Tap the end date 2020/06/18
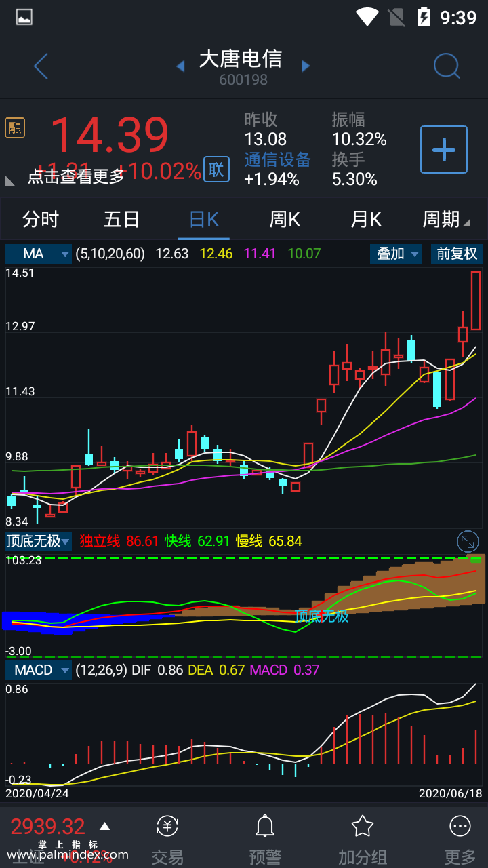Viewport: 488px width, 868px height. pyautogui.click(x=451, y=793)
